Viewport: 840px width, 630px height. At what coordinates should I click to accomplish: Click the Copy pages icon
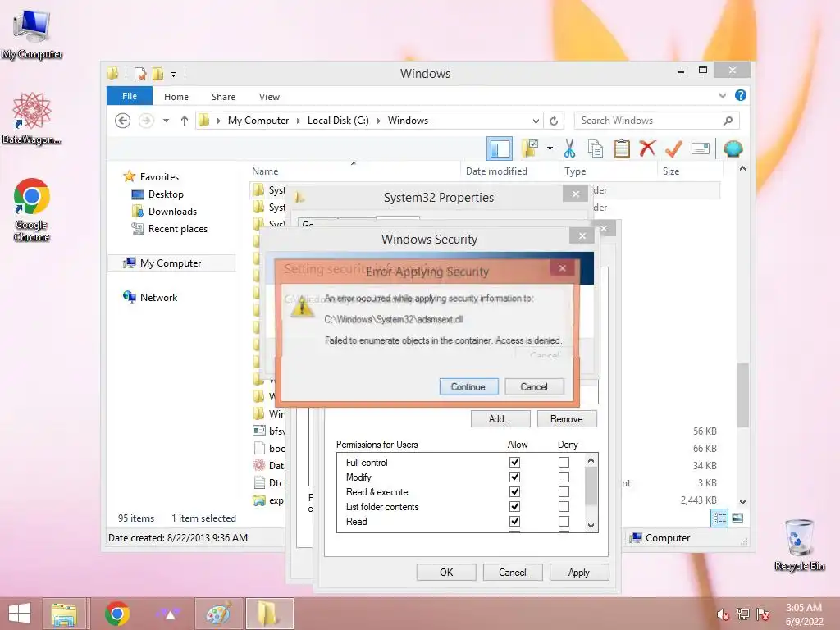(596, 148)
